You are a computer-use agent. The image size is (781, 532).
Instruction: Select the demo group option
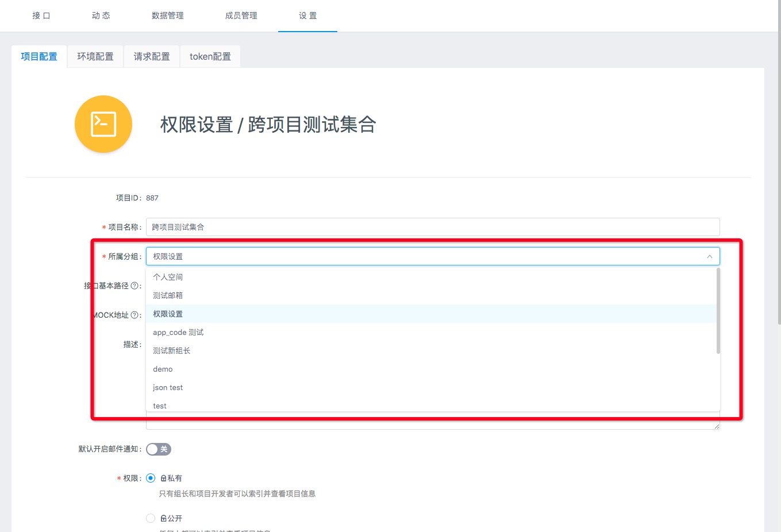163,369
